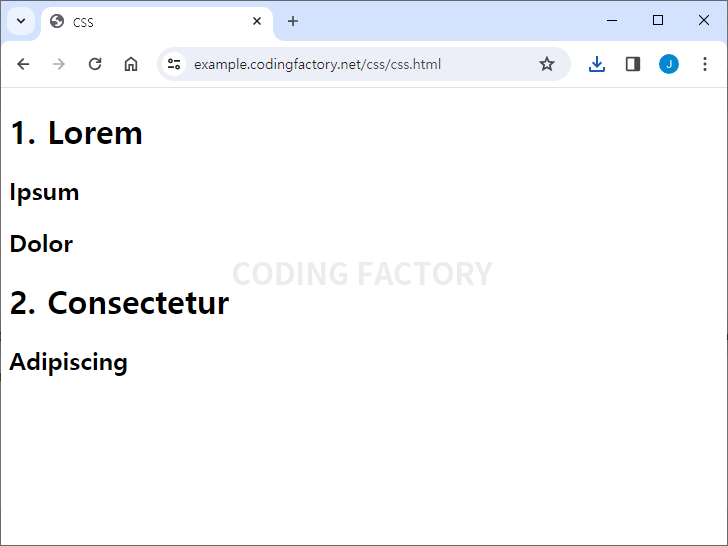The height and width of the screenshot is (546, 728).
Task: Open Chrome's three-dot menu
Action: pos(705,64)
